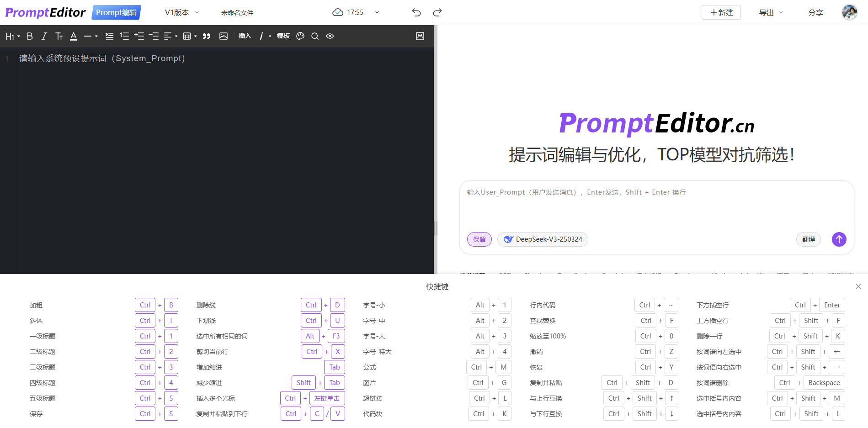This screenshot has width=868, height=428.
Task: Toggle the 保留 option in chat box
Action: pos(479,239)
